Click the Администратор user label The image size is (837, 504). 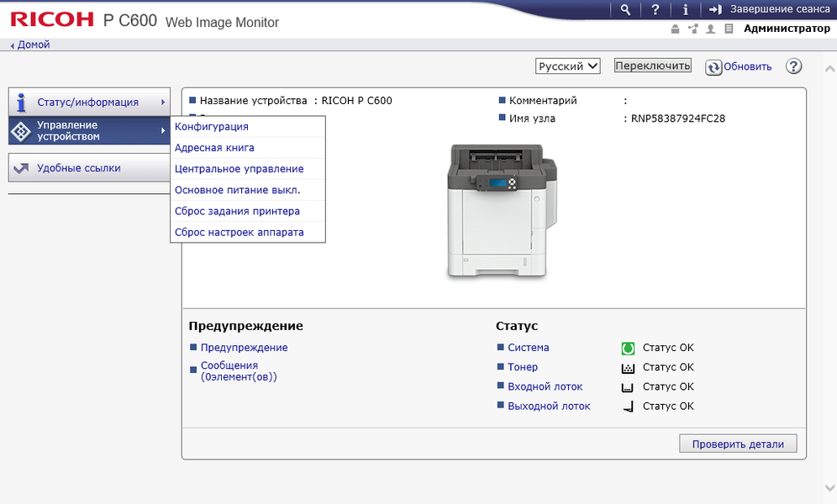(x=787, y=29)
